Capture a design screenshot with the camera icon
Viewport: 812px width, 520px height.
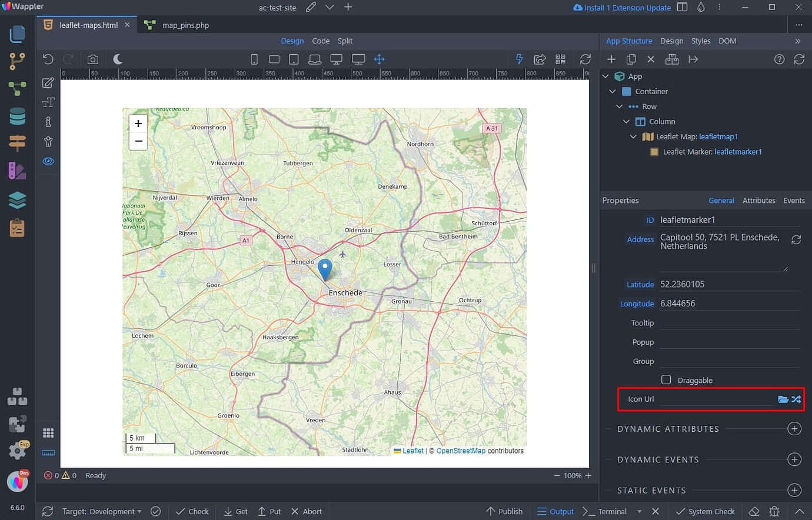[x=92, y=58]
